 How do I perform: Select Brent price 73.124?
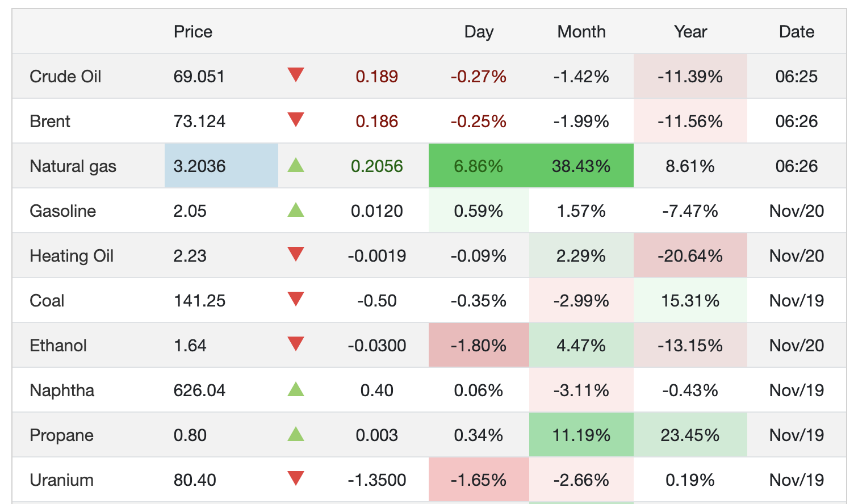(199, 121)
